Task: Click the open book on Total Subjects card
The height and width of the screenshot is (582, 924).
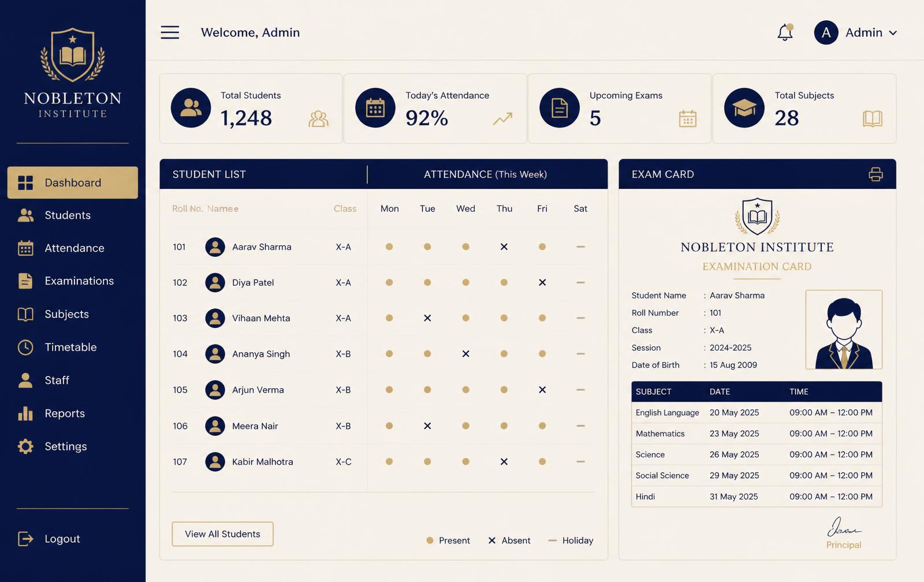Action: coord(872,119)
